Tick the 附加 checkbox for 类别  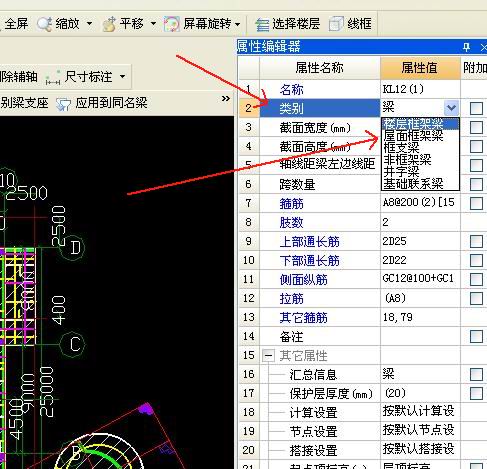click(476, 108)
